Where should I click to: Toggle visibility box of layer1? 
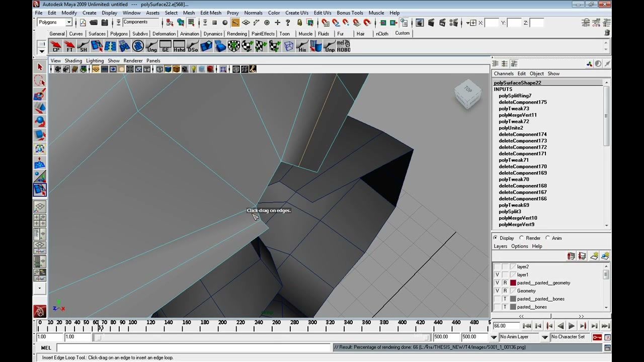(497, 275)
